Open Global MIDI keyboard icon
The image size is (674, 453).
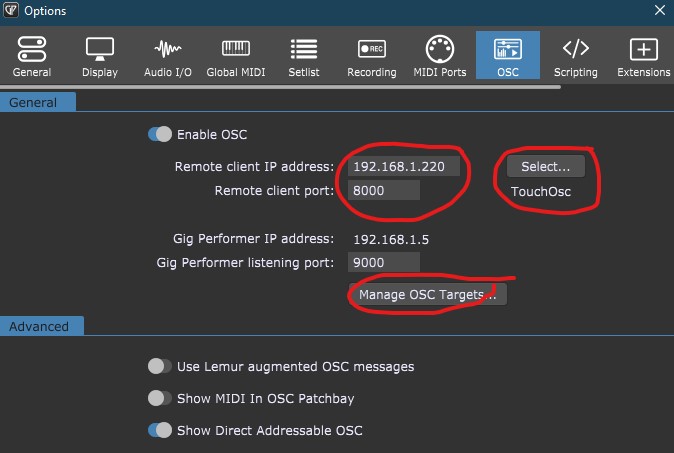pyautogui.click(x=236, y=48)
